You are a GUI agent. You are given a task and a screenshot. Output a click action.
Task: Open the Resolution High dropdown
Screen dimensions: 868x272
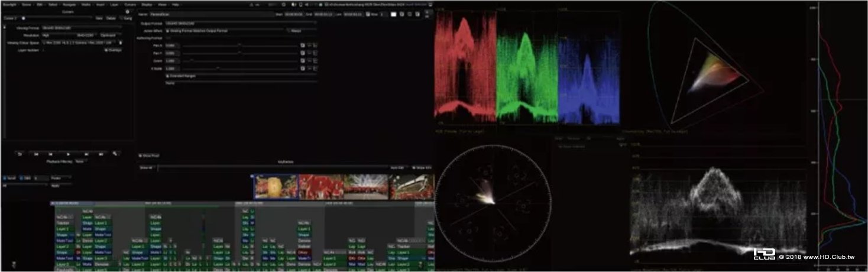69,35
